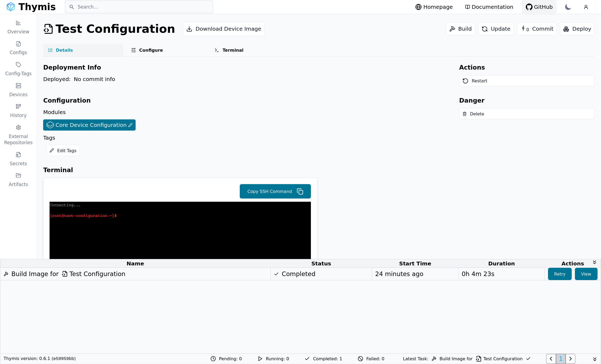Open the Documentation link
The height and width of the screenshot is (364, 601).
pyautogui.click(x=489, y=7)
